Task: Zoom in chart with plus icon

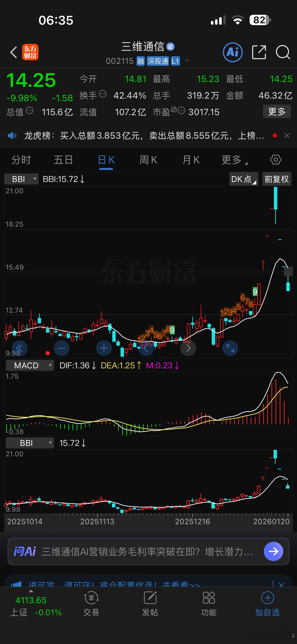Action: (104, 348)
